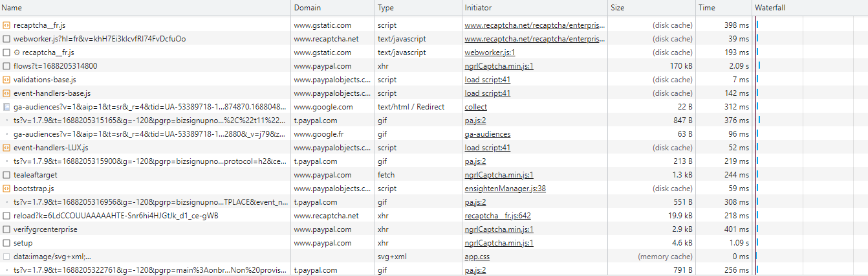Click the gear icon before recaptcha__fr.js worker request
The height and width of the screenshot is (276, 868).
[x=17, y=52]
